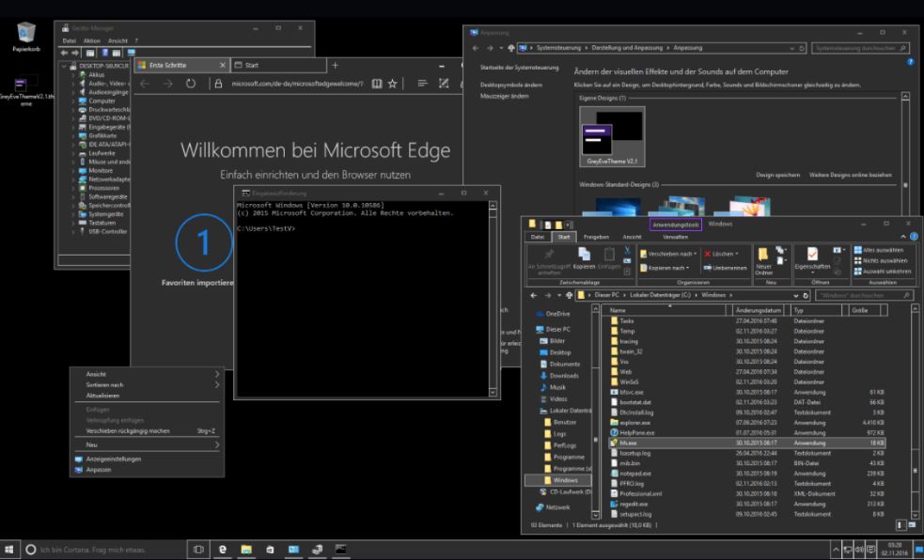Click the lock icon in Edge's address bar

point(218,82)
